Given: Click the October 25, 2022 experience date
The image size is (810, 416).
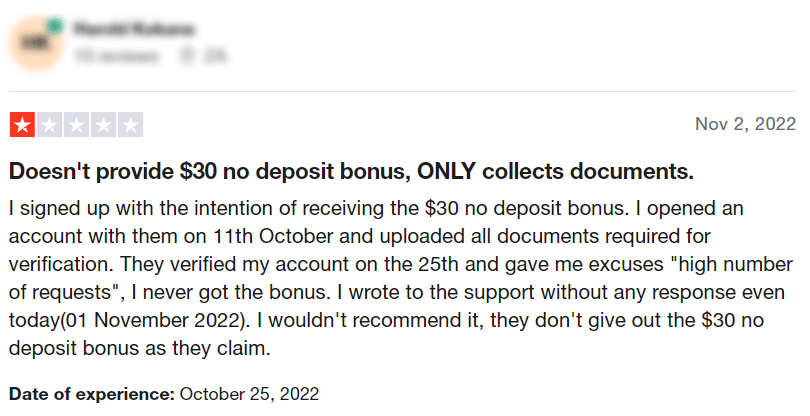Looking at the screenshot, I should point(249,394).
